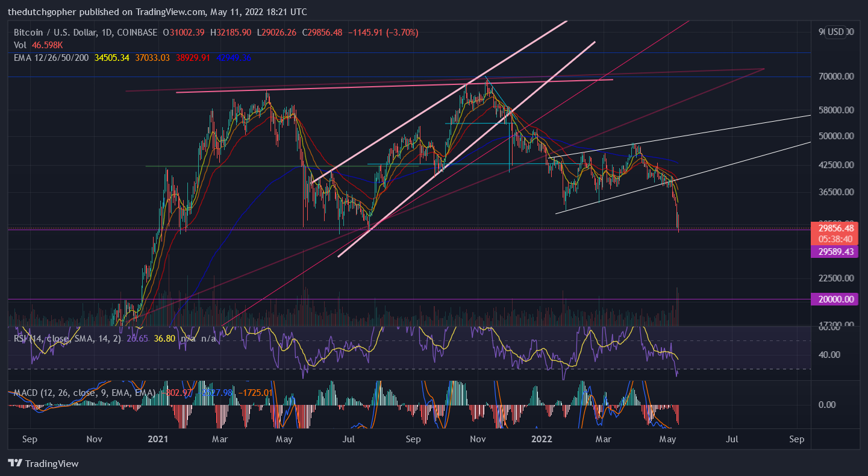Open the EMA 12/26/50/200 indicator legend

pyautogui.click(x=52, y=58)
